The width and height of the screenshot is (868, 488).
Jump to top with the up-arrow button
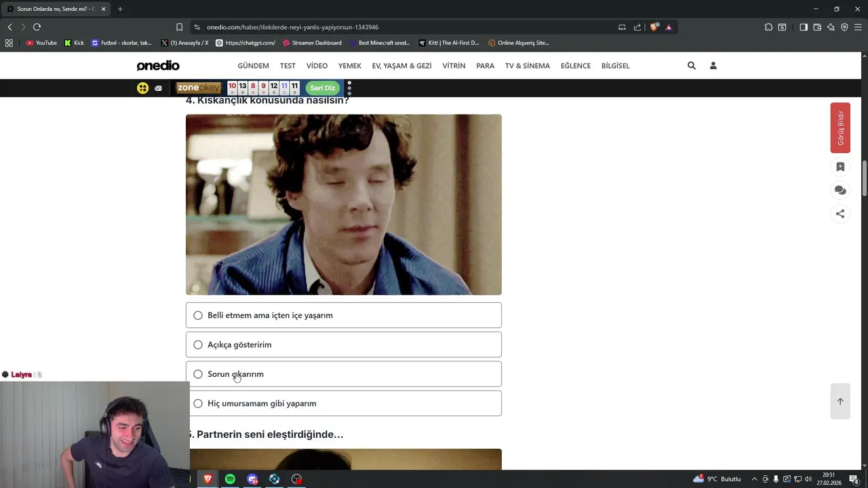[x=840, y=401]
